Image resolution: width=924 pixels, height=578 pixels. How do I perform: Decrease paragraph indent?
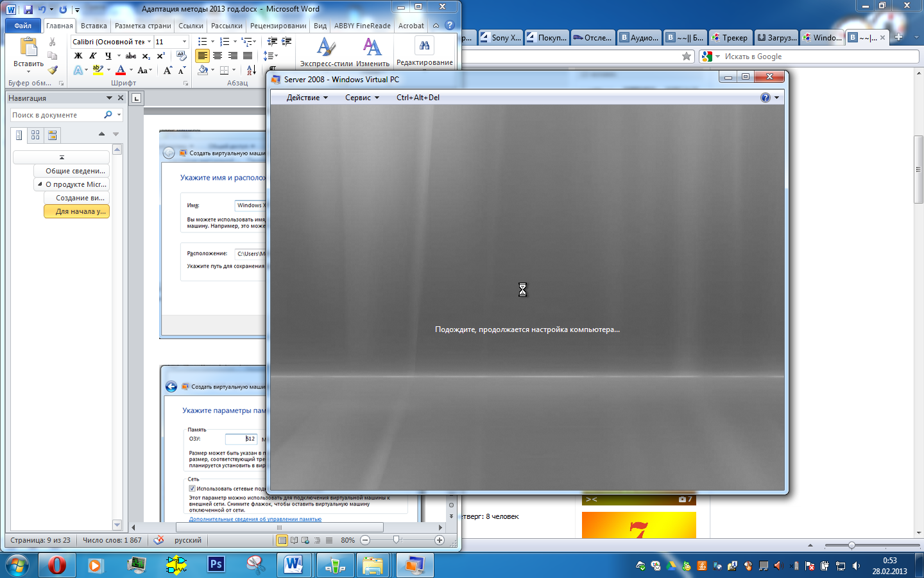(273, 42)
